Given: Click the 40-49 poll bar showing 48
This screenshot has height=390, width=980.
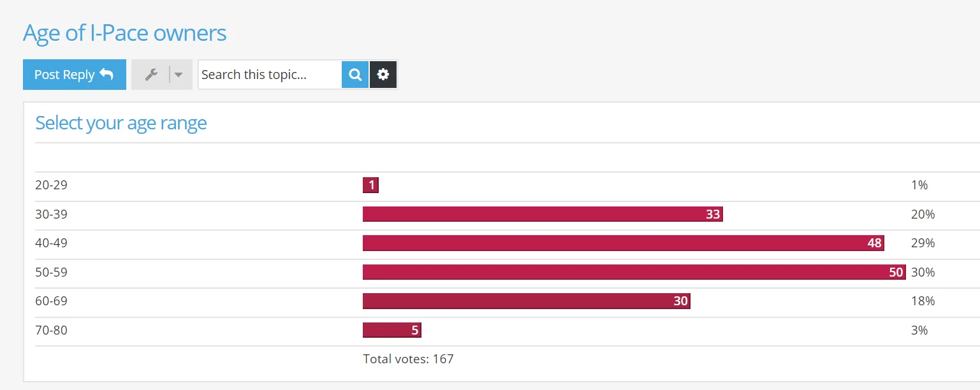Looking at the screenshot, I should coord(624,243).
